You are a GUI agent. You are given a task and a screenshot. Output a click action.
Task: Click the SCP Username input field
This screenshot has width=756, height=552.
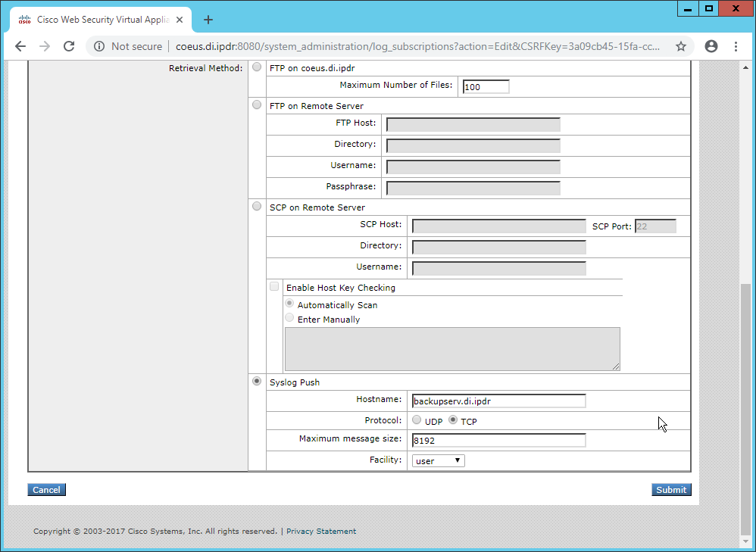point(499,269)
